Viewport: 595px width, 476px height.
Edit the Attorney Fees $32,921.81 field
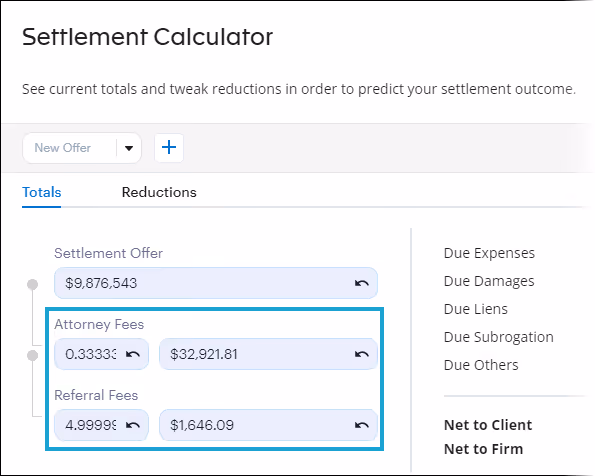[268, 354]
